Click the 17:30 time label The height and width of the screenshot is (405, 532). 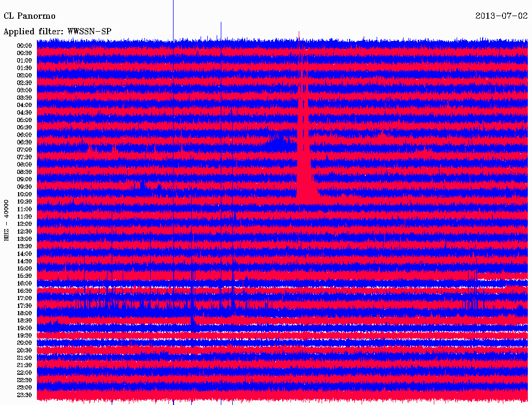[24, 306]
